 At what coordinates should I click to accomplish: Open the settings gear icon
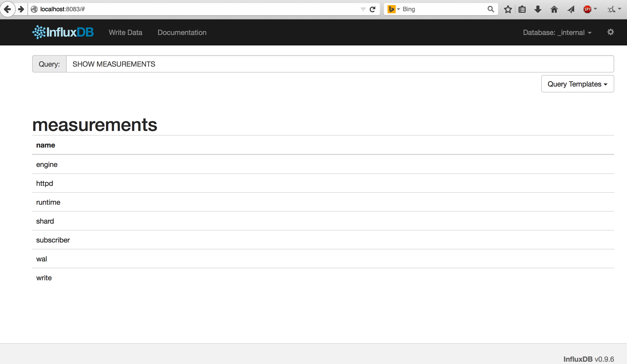click(610, 32)
